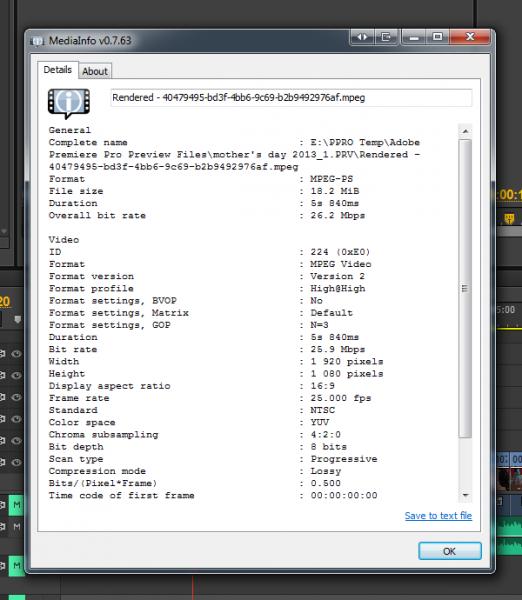Select the Details tab
The height and width of the screenshot is (600, 522).
tap(57, 70)
